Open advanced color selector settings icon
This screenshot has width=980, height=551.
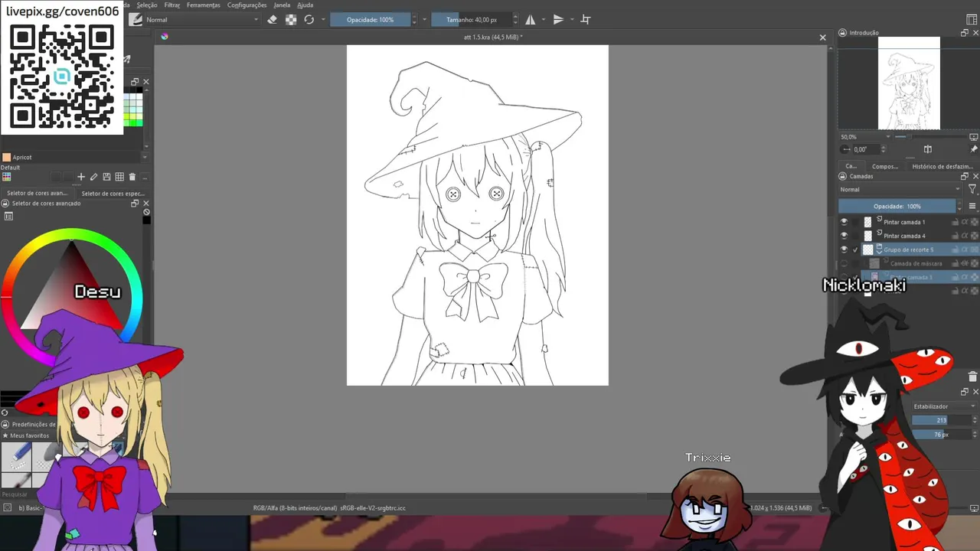pos(8,217)
